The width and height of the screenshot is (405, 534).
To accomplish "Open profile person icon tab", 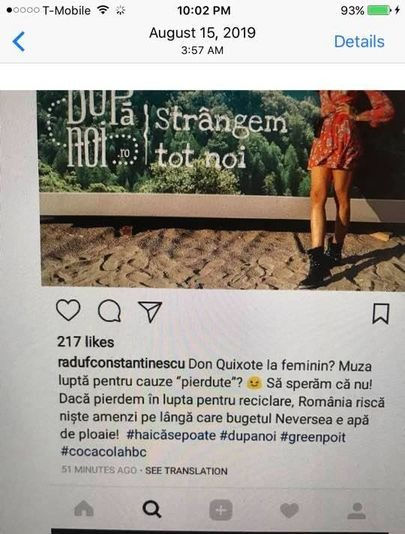I will click(357, 511).
